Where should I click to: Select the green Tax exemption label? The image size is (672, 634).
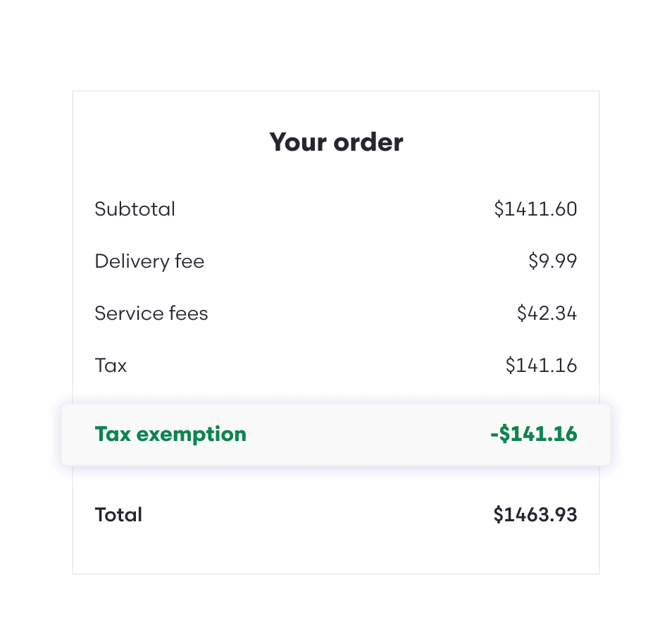[170, 434]
